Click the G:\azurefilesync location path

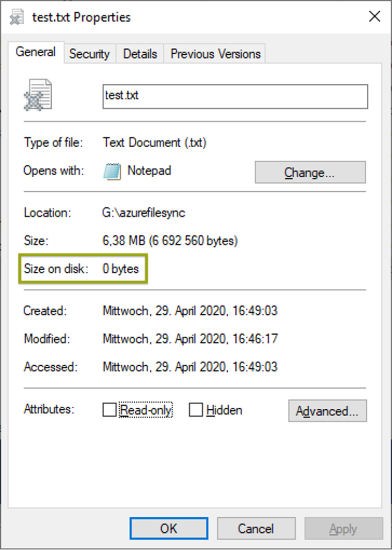[143, 213]
